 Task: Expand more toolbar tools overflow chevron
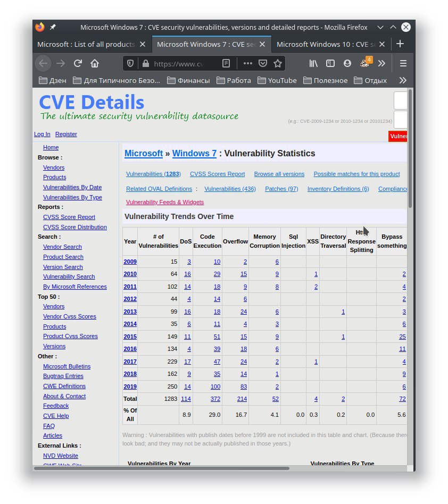tap(381, 64)
